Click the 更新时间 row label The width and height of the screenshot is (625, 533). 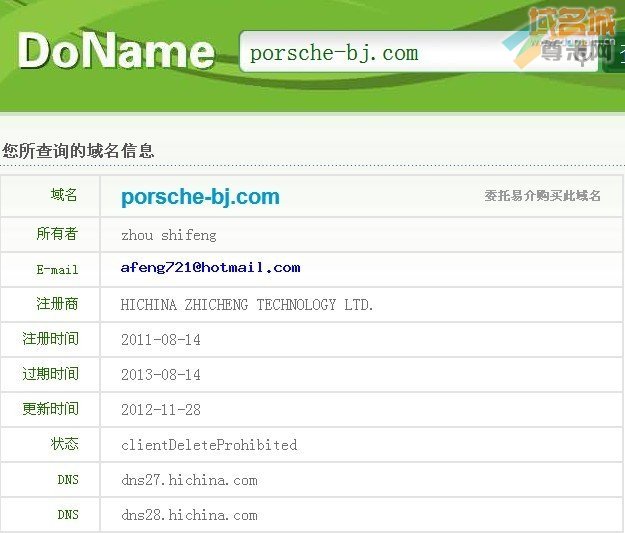(x=50, y=409)
